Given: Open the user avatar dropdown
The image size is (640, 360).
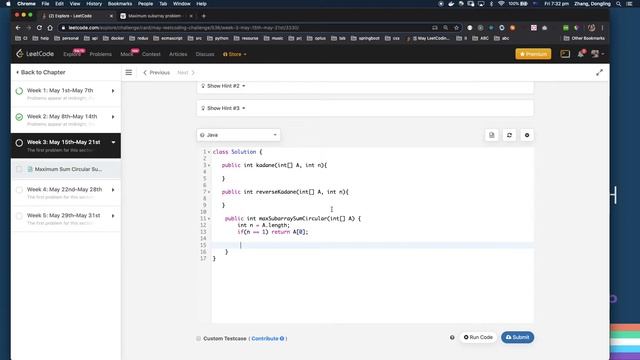Looking at the screenshot, I should click(x=597, y=54).
